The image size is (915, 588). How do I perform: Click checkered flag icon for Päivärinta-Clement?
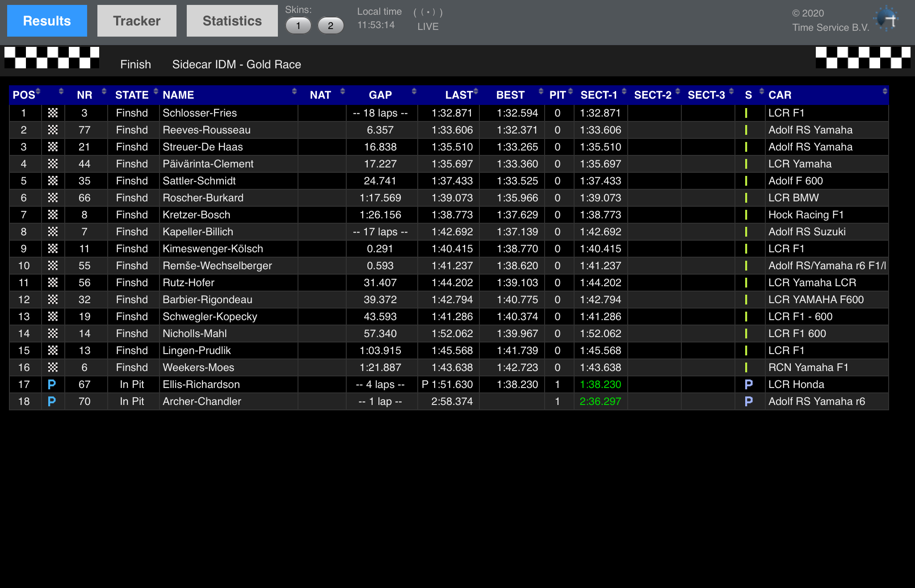pos(53,164)
